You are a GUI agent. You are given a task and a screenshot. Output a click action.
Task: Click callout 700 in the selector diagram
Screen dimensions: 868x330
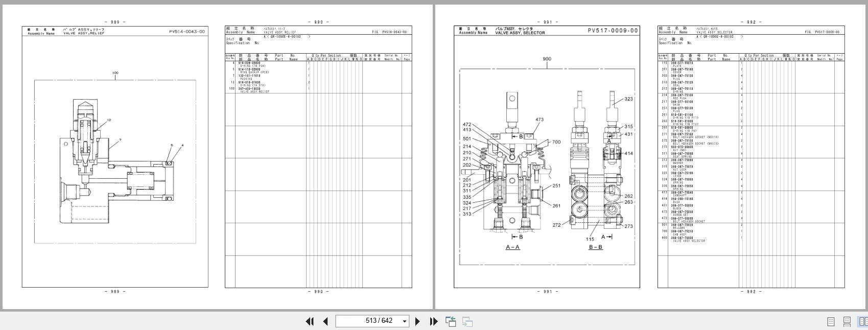(x=556, y=142)
